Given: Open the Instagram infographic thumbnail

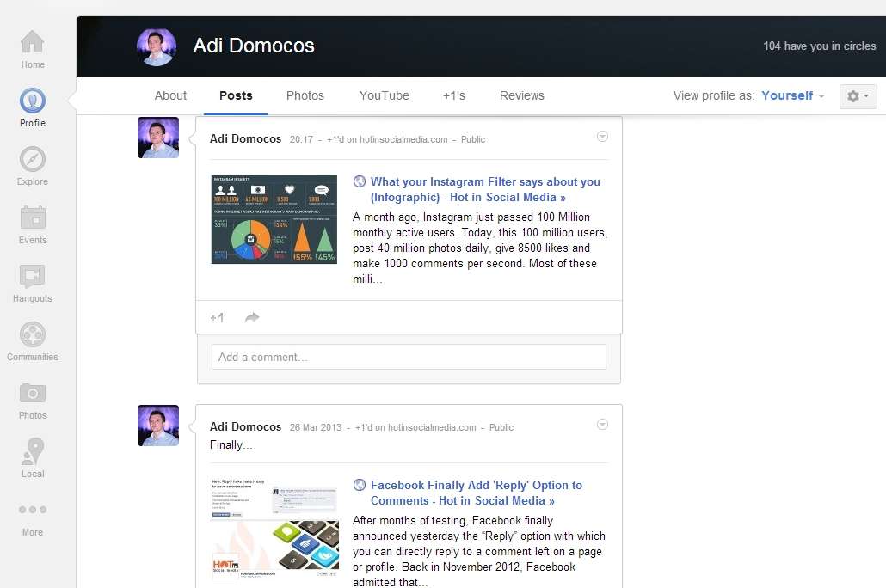Looking at the screenshot, I should [274, 219].
